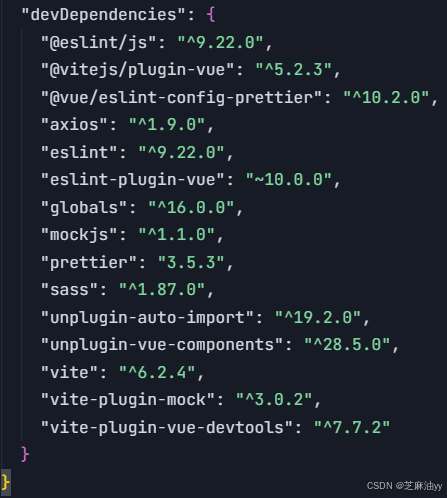
Task: Click the "mockjs" dependency key
Action: (x=79, y=235)
